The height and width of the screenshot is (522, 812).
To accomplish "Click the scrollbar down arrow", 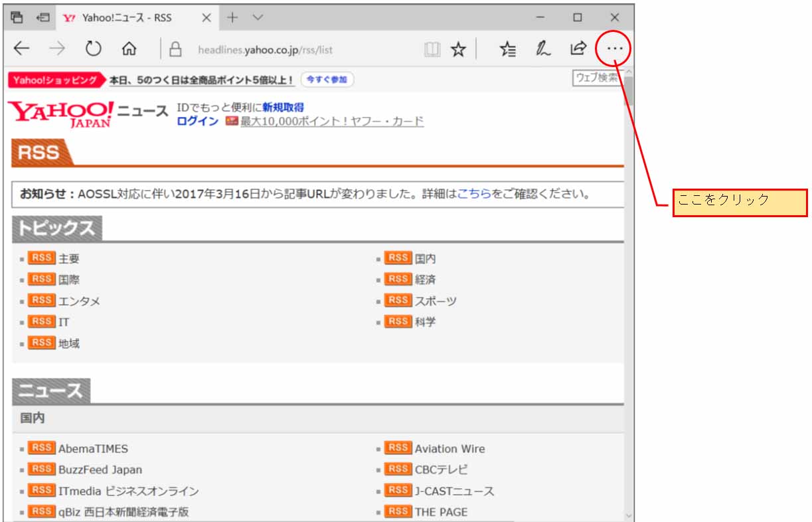I will click(x=629, y=515).
